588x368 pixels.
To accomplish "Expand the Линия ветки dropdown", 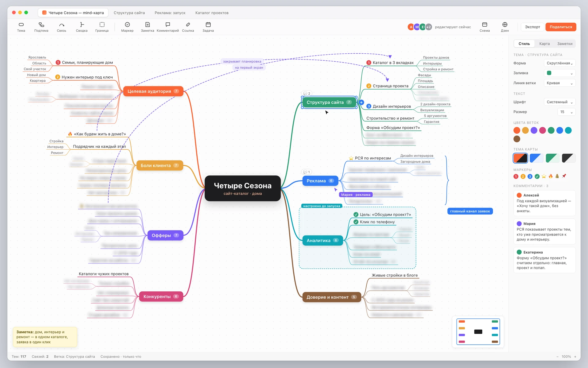I will [x=560, y=83].
